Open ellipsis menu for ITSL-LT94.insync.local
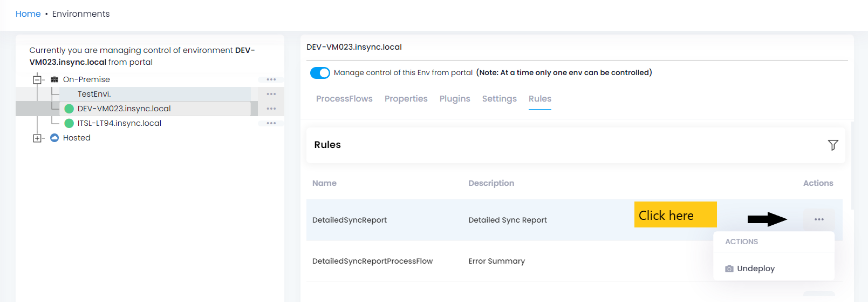868x302 pixels. [271, 123]
